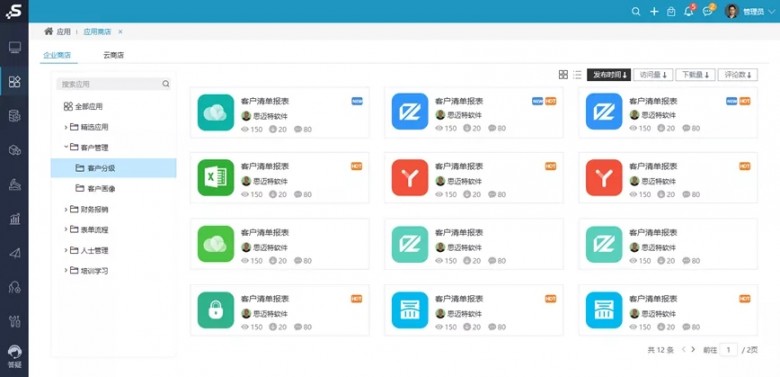This screenshot has width=780, height=377.
Task: Switch to the 云商店 tab
Action: pyautogui.click(x=113, y=55)
